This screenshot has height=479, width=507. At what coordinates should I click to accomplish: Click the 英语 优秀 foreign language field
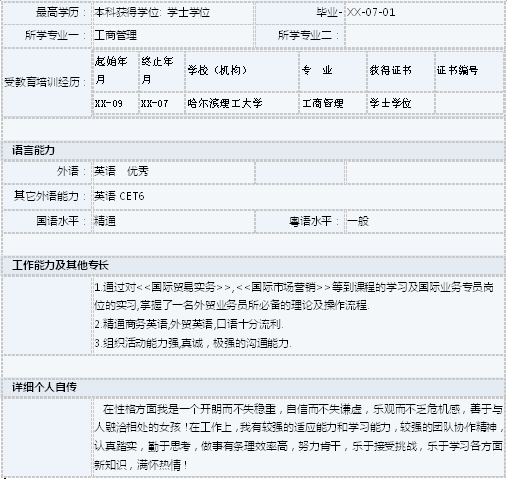pyautogui.click(x=173, y=171)
